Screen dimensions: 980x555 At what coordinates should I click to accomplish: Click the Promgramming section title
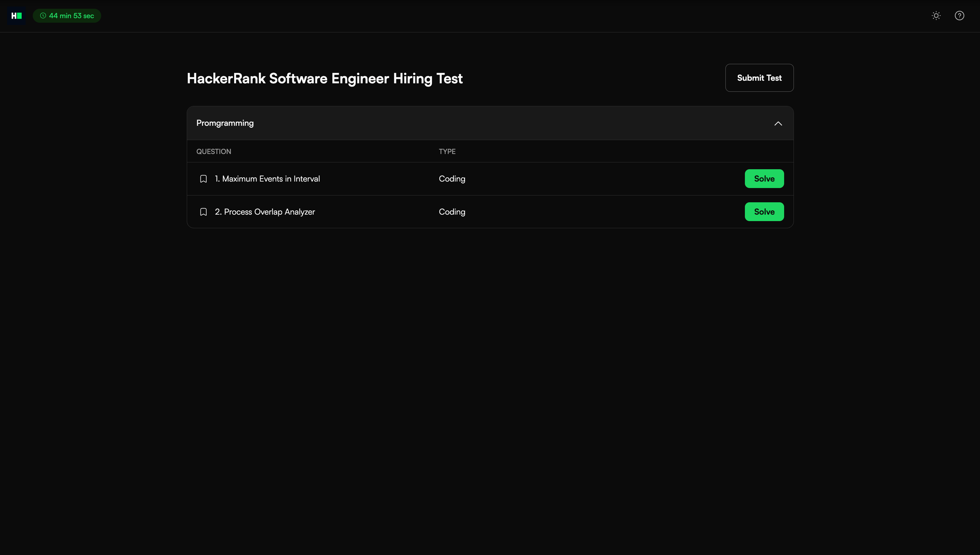tap(225, 123)
